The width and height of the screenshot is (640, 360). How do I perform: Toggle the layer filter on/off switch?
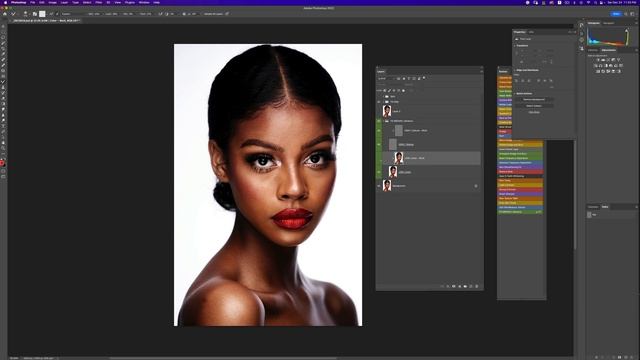coord(424,78)
